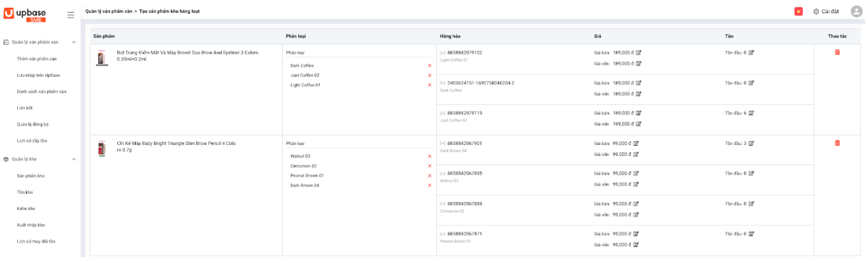This screenshot has height=263, width=868.
Task: Edit Tồn đầu: 3 for Dark Brown 04
Action: [x=751, y=143]
